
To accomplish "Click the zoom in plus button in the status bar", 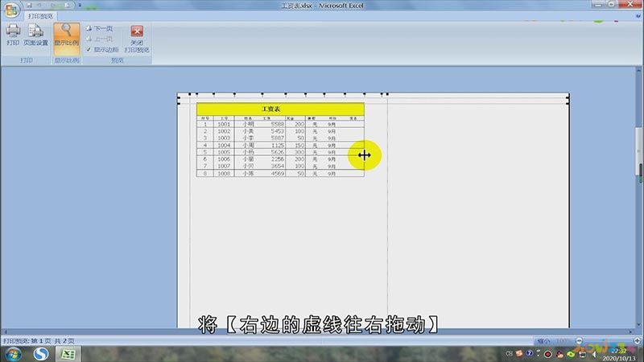I will (x=637, y=340).
